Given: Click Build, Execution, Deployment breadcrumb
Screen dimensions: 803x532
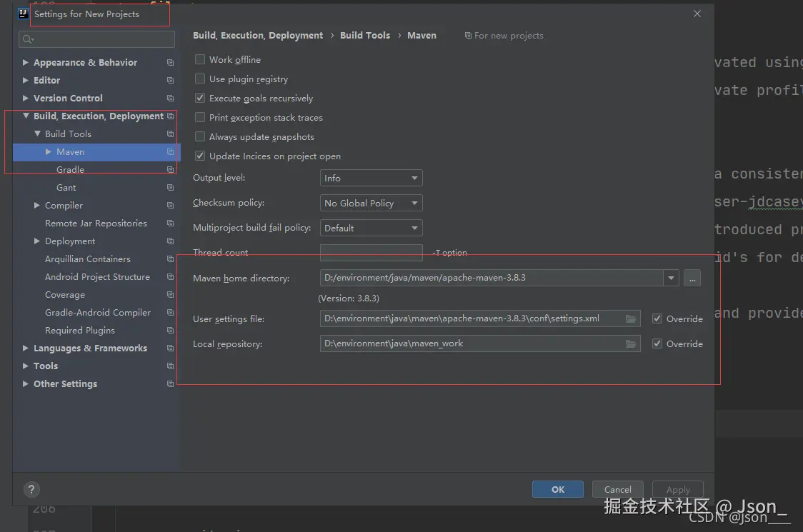Looking at the screenshot, I should click(x=258, y=35).
